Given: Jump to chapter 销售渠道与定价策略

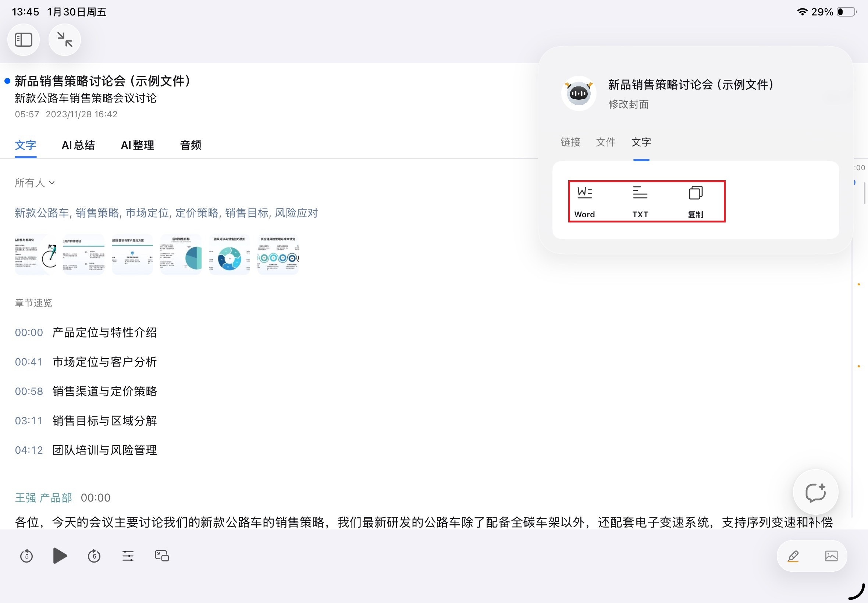Looking at the screenshot, I should coord(105,392).
